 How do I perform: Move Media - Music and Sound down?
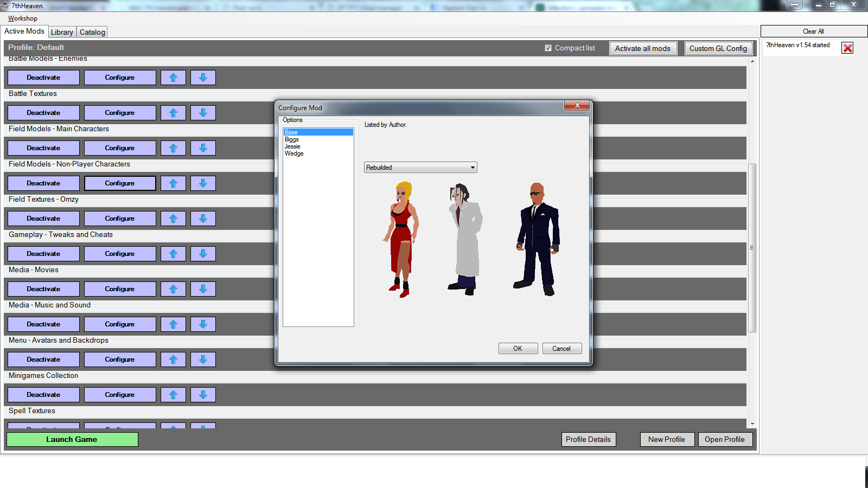[203, 324]
